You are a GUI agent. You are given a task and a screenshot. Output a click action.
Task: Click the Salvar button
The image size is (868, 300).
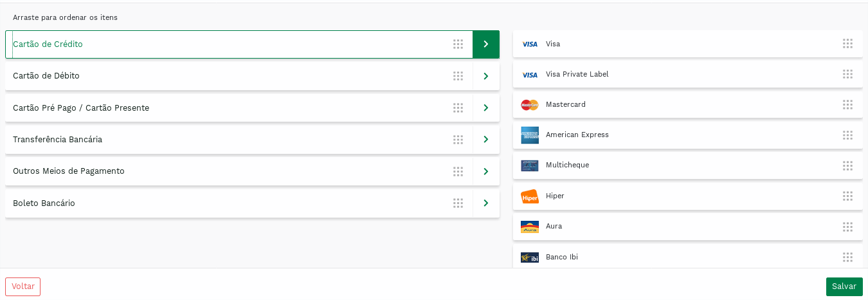[x=844, y=286]
